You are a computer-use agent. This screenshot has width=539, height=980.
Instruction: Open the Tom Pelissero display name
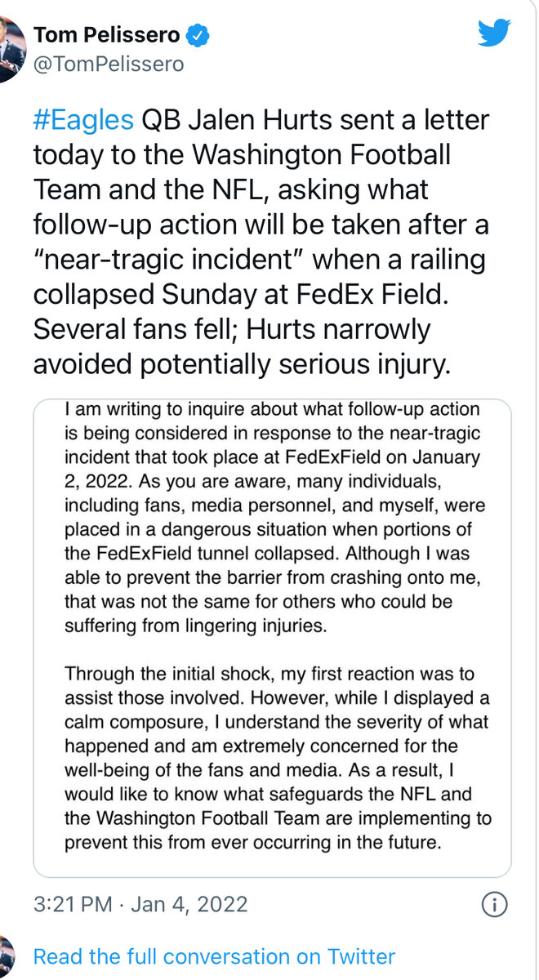click(x=108, y=35)
